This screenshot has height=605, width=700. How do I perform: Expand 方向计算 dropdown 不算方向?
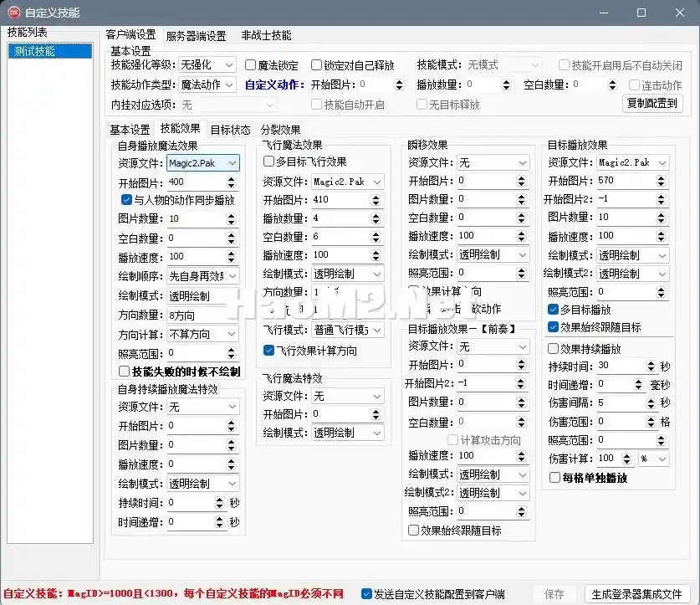(x=203, y=334)
